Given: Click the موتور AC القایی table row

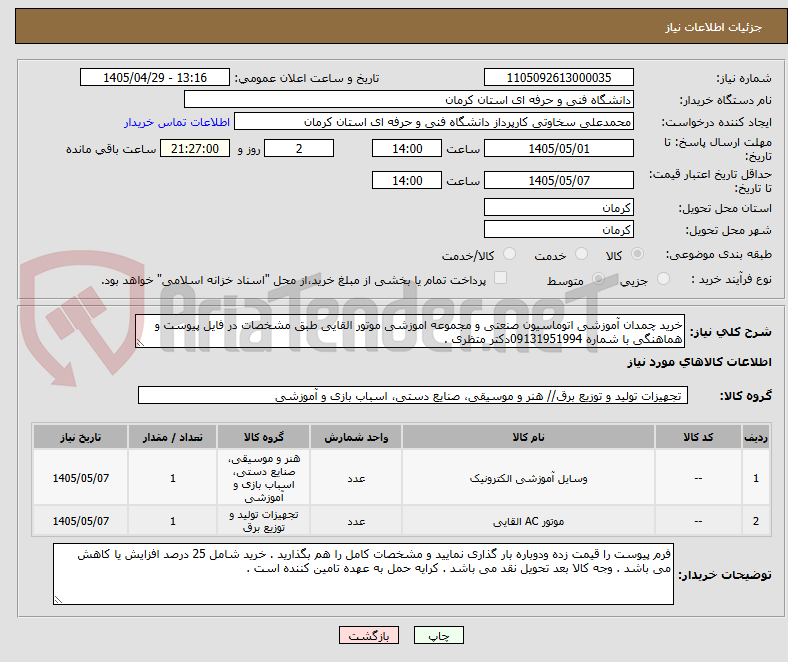Looking at the screenshot, I should (402, 521).
